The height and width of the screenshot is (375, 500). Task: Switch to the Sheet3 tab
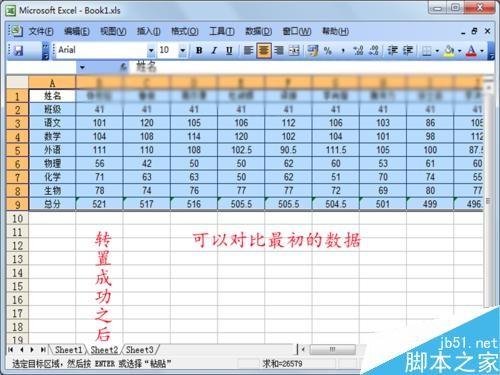[x=140, y=350]
